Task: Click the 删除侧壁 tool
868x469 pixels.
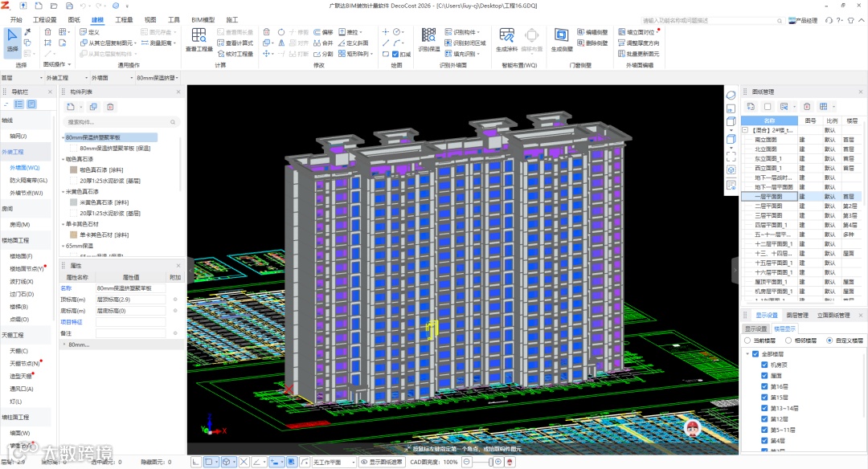Action: coord(592,43)
